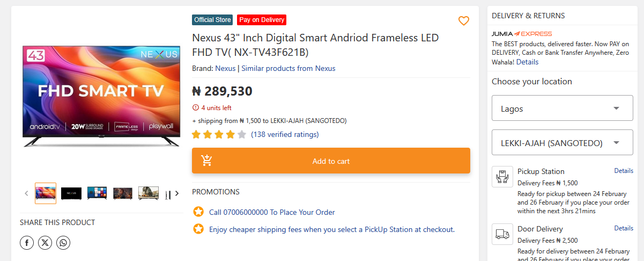
Task: Open Pickup Station Details link
Action: pyautogui.click(x=624, y=171)
